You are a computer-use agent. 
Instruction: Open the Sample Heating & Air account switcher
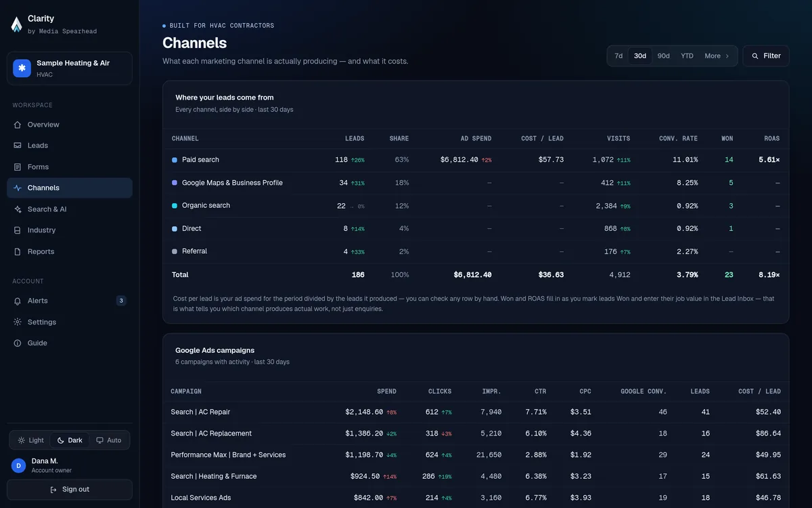tap(70, 68)
